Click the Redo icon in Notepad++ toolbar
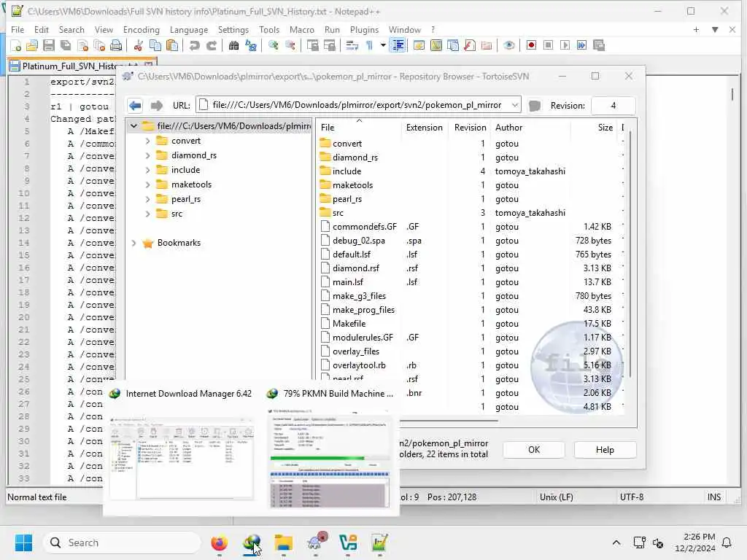The height and width of the screenshot is (560, 747). (x=212, y=45)
